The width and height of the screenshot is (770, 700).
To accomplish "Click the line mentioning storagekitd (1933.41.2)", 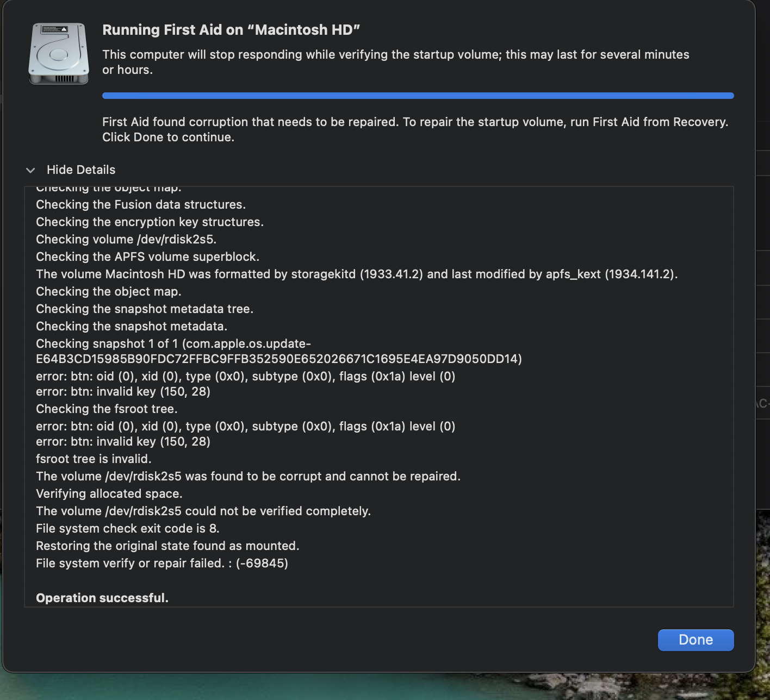I will click(357, 274).
